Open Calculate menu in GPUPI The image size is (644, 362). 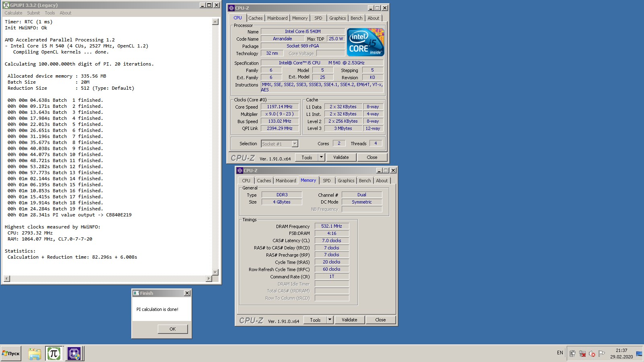pyautogui.click(x=13, y=13)
